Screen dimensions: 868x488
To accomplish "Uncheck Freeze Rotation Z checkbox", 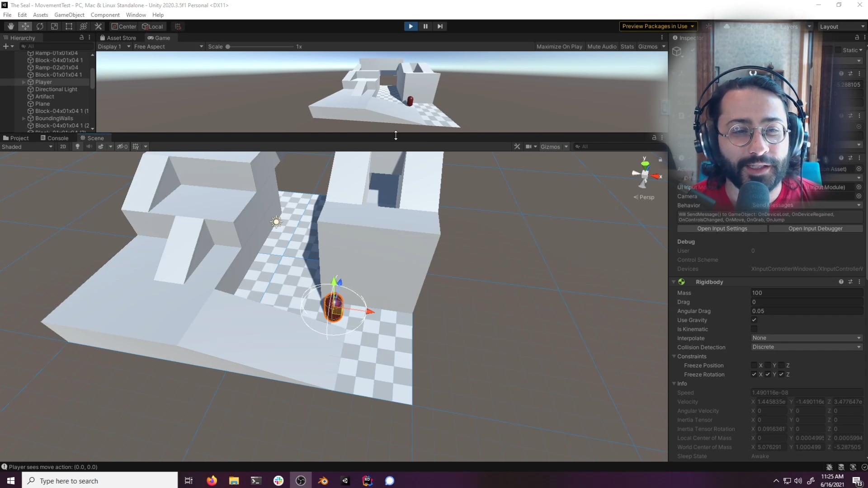I will coord(781,374).
